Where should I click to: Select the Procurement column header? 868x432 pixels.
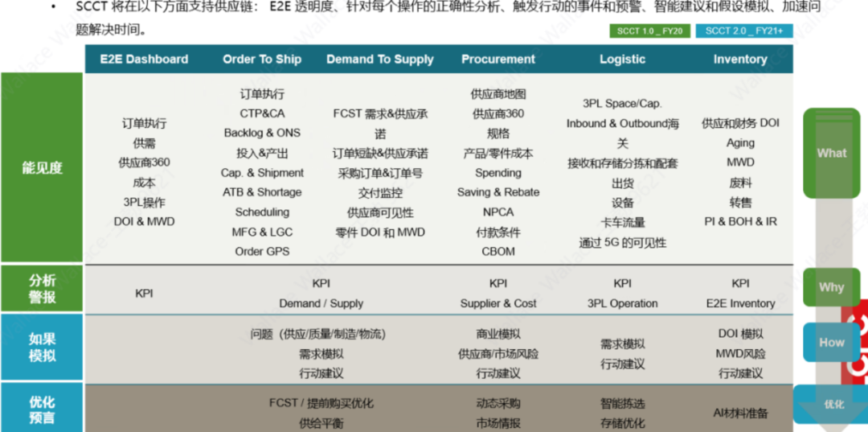498,60
